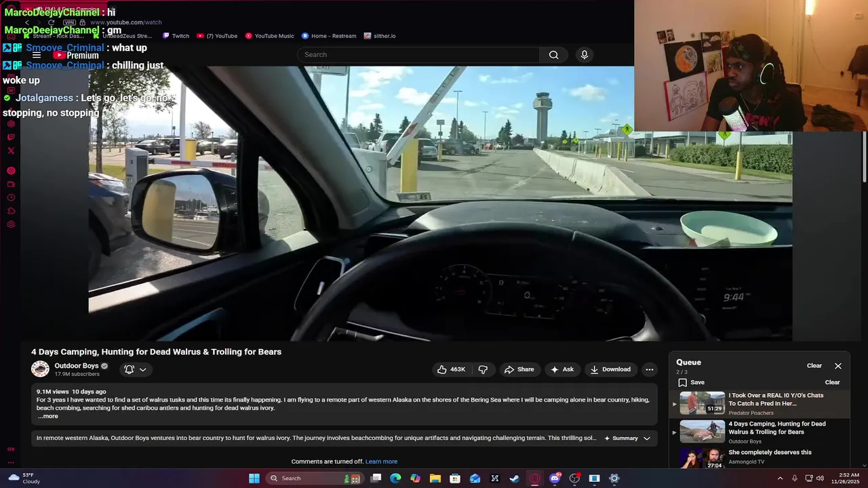Viewport: 868px width, 488px height.
Task: Open Copilot from the taskbar
Action: (415, 479)
